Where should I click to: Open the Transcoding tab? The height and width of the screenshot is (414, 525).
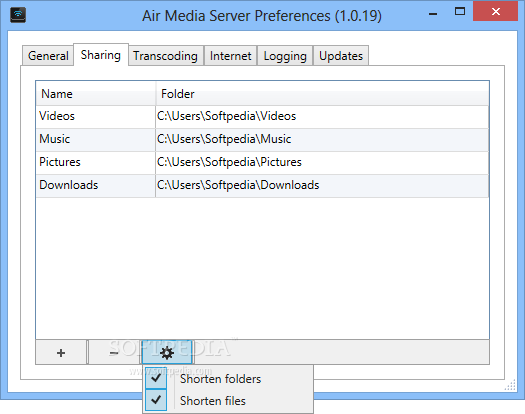pyautogui.click(x=165, y=56)
